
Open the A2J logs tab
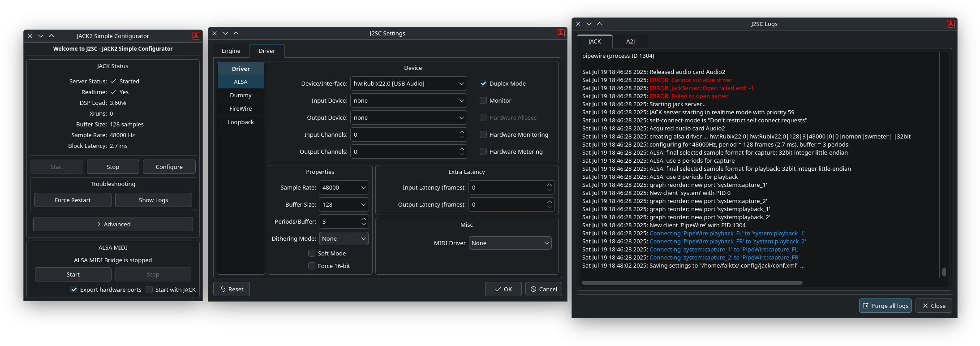pos(630,41)
